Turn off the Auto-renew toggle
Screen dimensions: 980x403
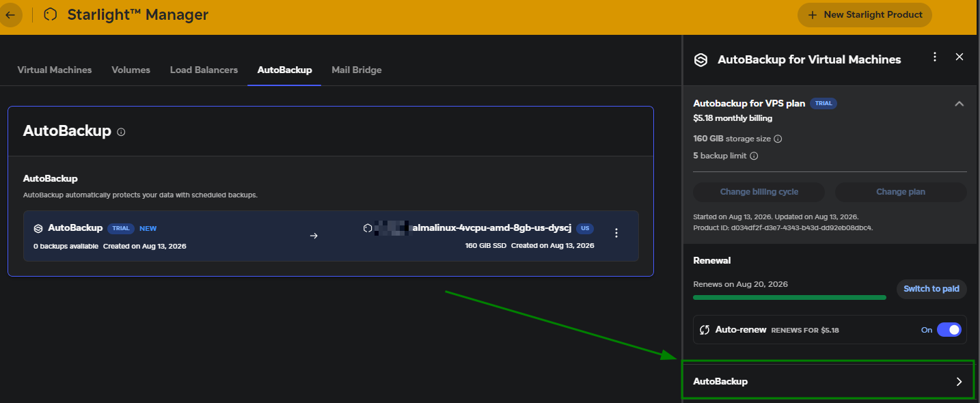coord(949,330)
